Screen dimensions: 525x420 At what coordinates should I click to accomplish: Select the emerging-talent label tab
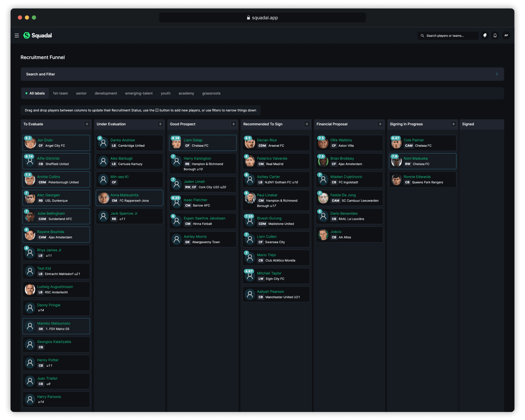(x=139, y=93)
